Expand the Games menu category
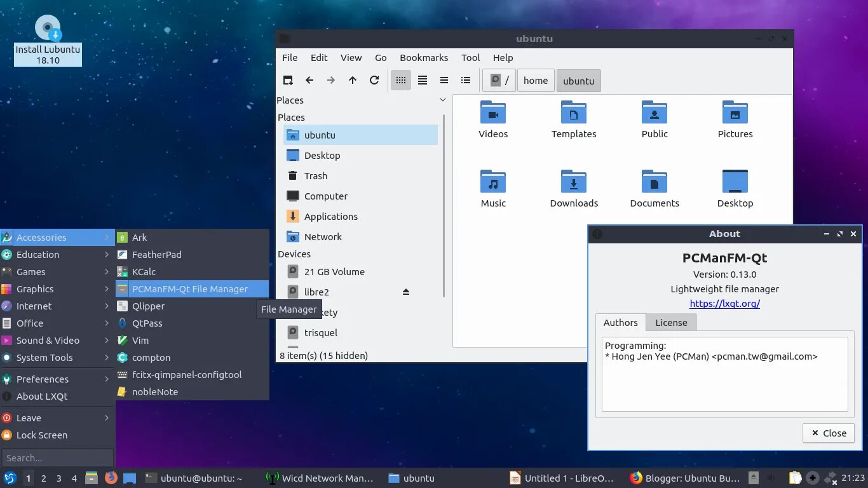 tap(57, 271)
